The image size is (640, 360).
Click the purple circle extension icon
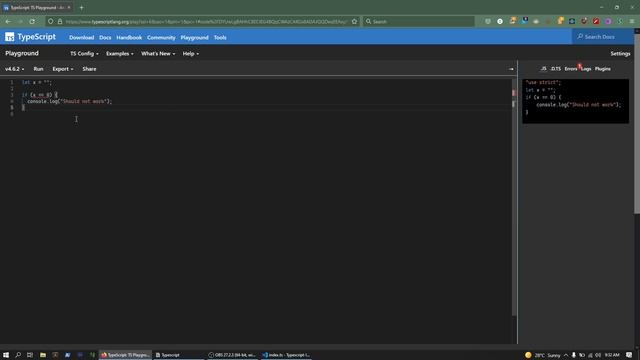tap(608, 21)
